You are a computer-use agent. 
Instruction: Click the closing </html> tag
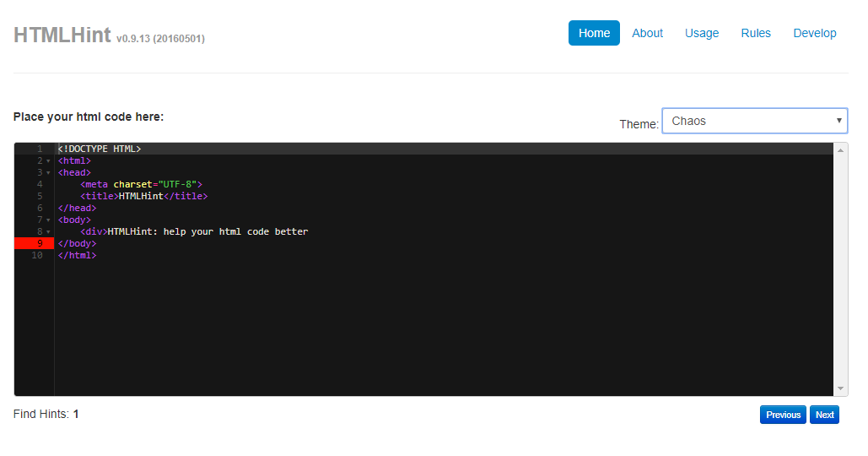77,255
